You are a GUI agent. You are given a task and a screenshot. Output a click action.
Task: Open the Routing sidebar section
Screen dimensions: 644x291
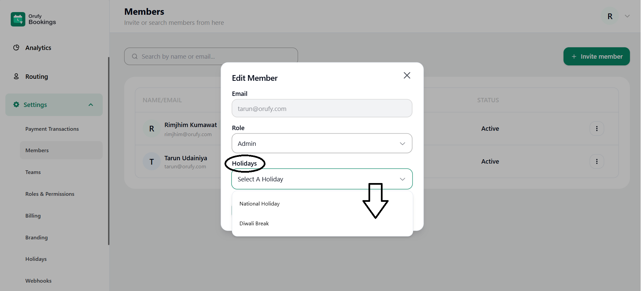pyautogui.click(x=37, y=77)
